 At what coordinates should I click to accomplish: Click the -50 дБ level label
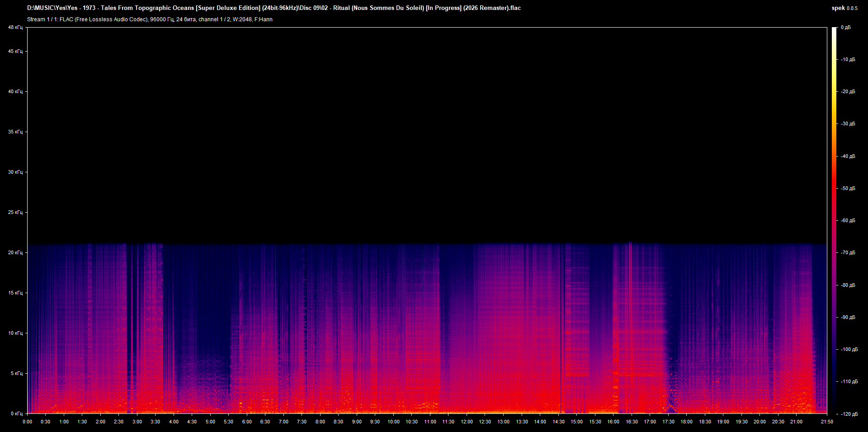848,189
